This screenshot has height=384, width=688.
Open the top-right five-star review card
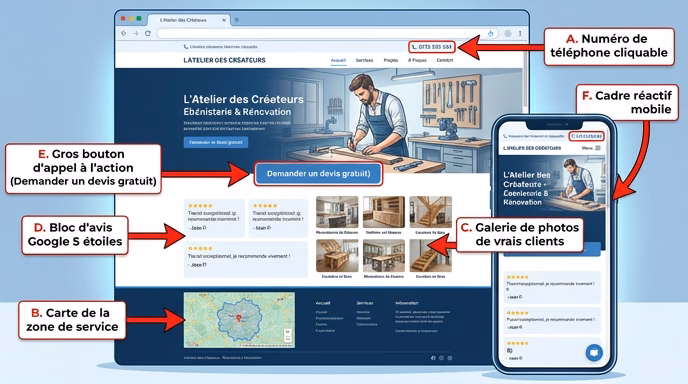pos(278,218)
